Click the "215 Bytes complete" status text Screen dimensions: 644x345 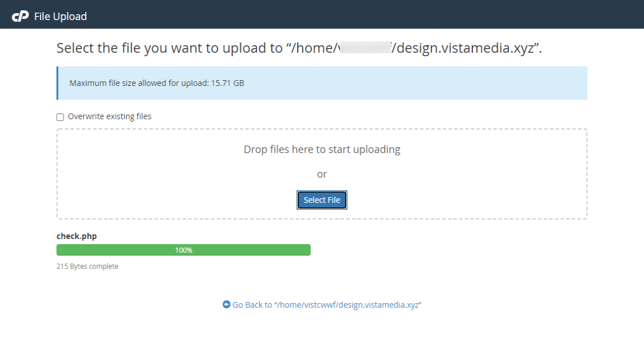(x=88, y=266)
